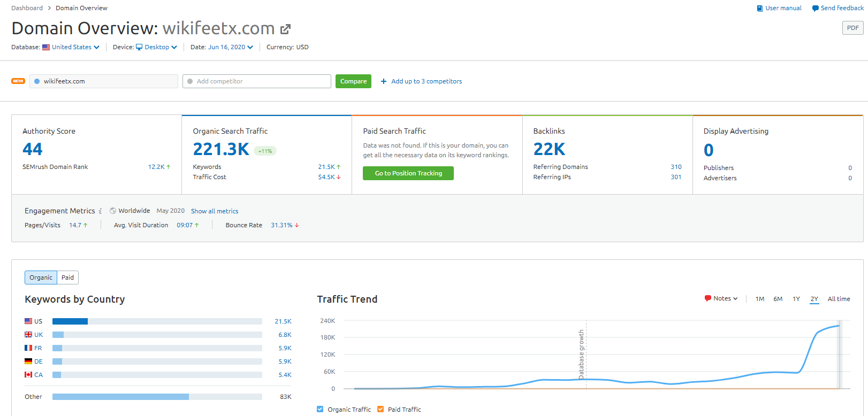Click the FR flag in Keywords by Country
The width and height of the screenshot is (868, 416).
(28, 348)
